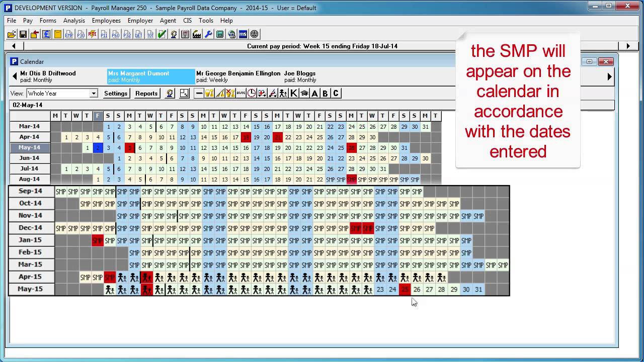Select the clock marker icon in Calendar toolbar
Image resolution: width=644 pixels, height=362 pixels.
(x=252, y=93)
